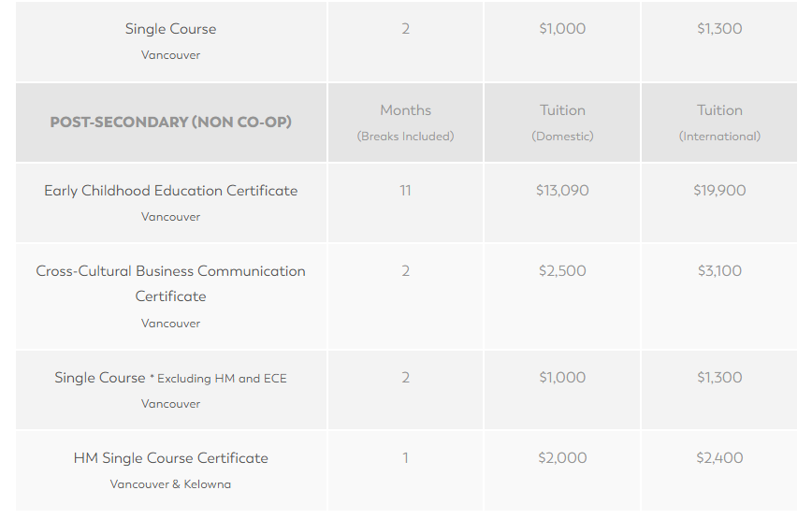Viewport: 812px width, 519px height.
Task: Select Cross-Cultural Business Communication Certificate title
Action: (x=170, y=283)
